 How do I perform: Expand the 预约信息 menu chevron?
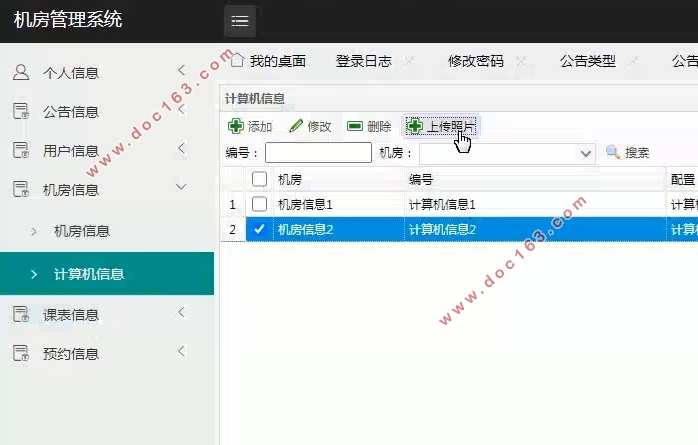181,351
